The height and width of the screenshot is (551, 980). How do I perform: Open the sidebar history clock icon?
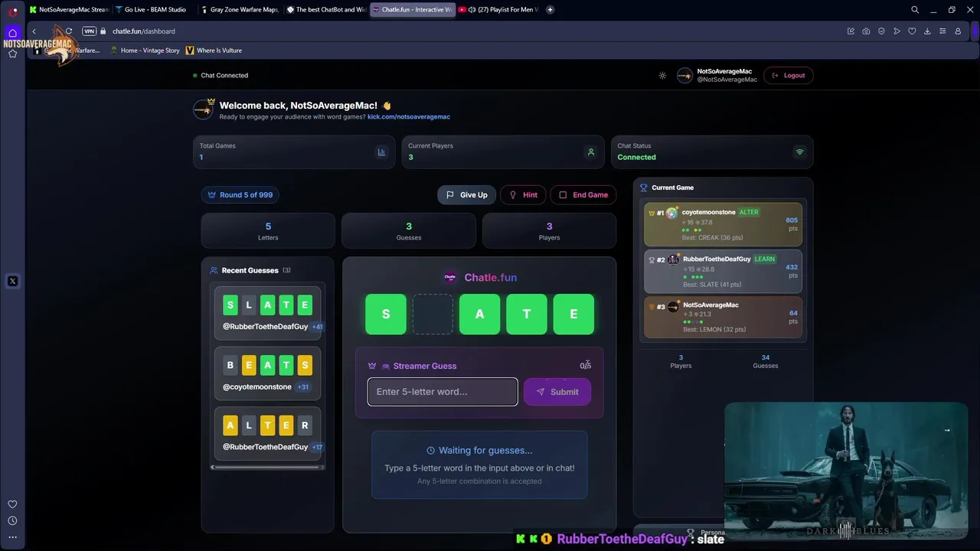[12, 521]
